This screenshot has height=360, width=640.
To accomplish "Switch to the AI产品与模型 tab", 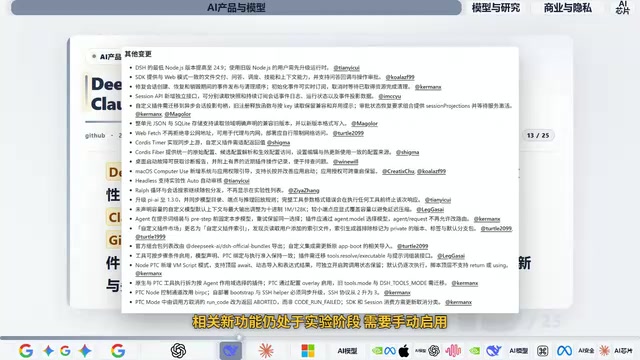I will (x=236, y=7).
